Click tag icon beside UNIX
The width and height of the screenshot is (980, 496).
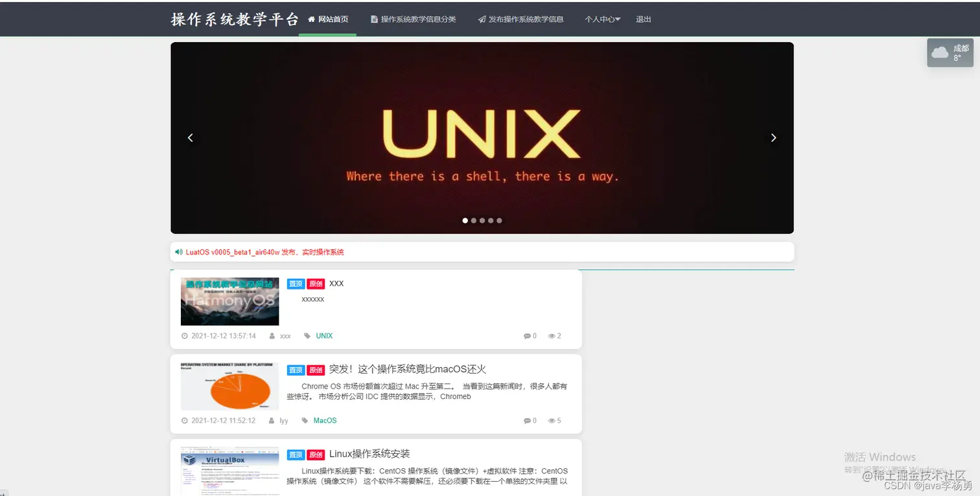pyautogui.click(x=307, y=336)
